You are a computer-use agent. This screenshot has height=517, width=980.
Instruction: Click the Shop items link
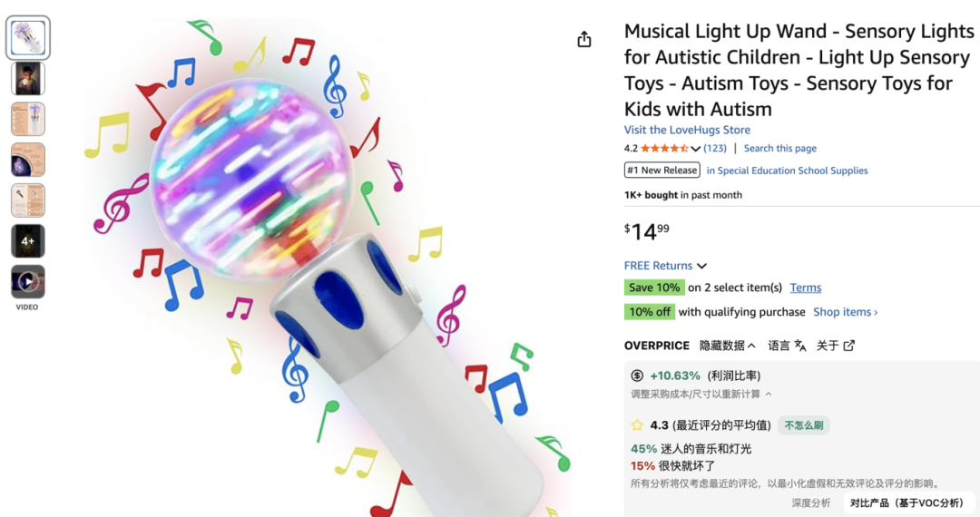pos(845,312)
